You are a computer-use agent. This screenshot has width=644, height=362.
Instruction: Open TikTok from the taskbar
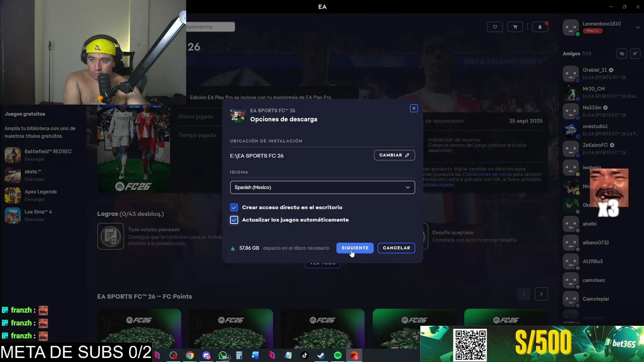tap(304, 355)
